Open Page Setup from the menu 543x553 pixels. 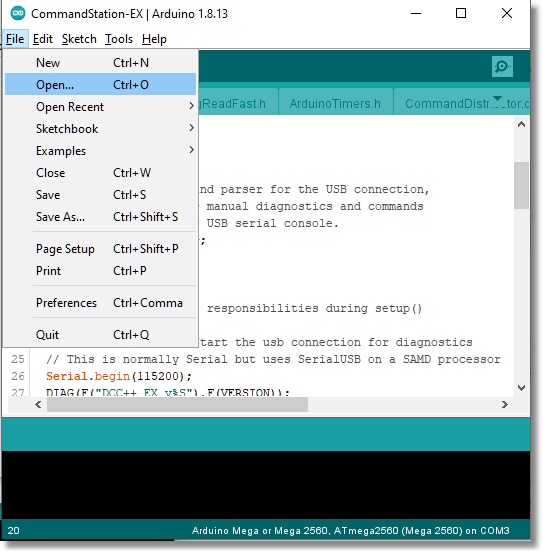pyautogui.click(x=100, y=249)
